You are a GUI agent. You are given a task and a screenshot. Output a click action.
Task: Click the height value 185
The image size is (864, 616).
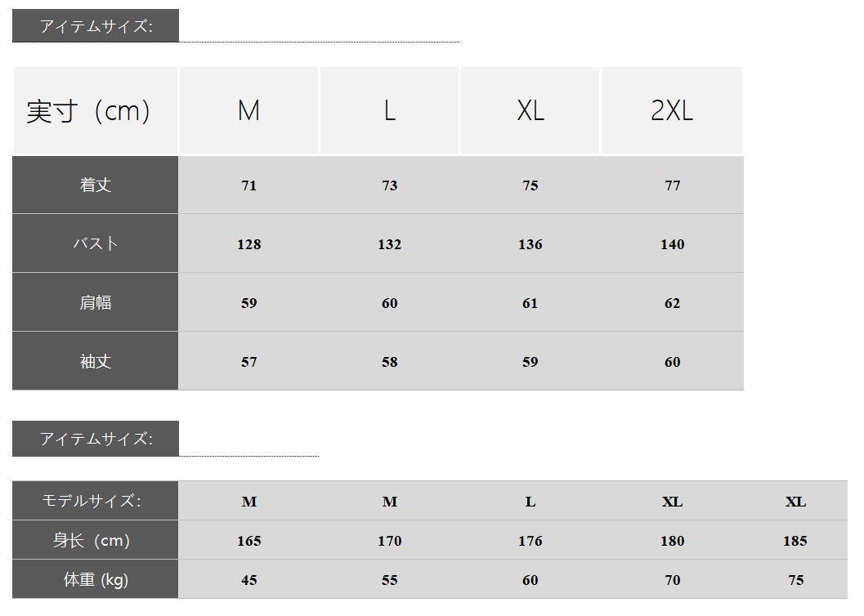coord(795,541)
